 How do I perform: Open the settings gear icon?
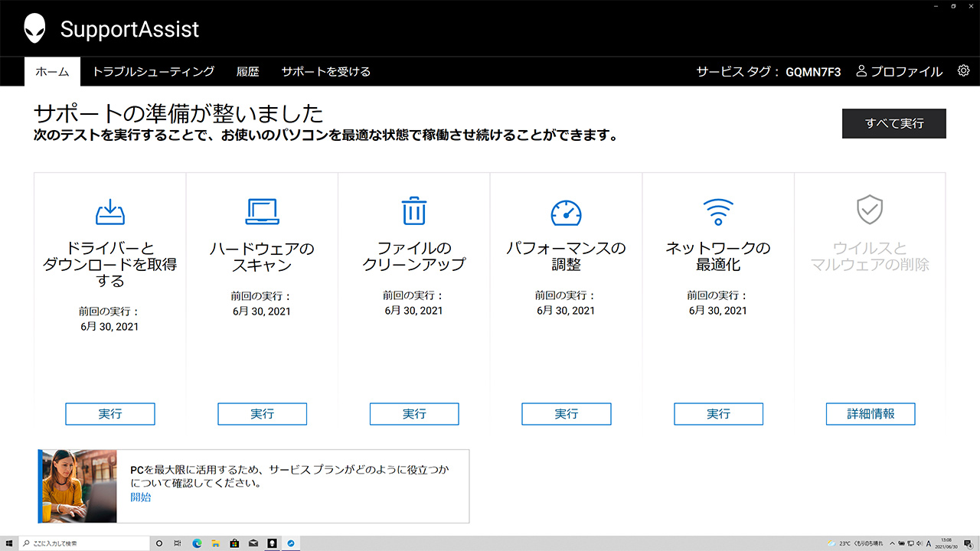(x=963, y=71)
